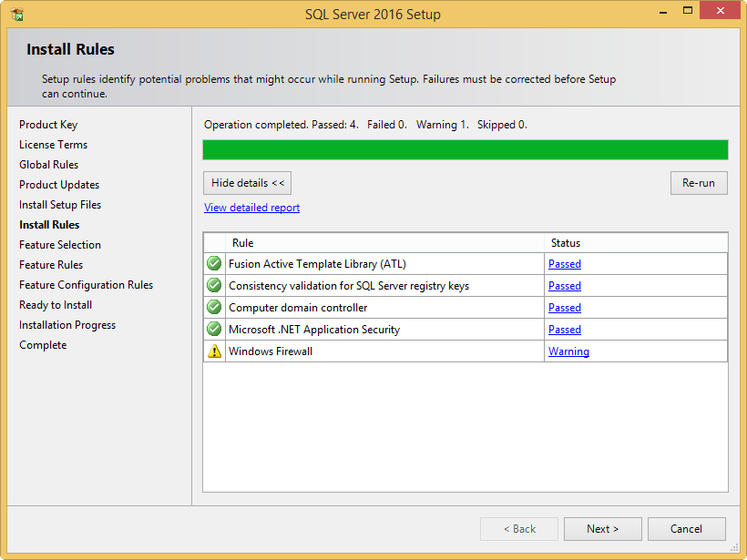Select the Complete step
The height and width of the screenshot is (560, 747).
pyautogui.click(x=43, y=345)
